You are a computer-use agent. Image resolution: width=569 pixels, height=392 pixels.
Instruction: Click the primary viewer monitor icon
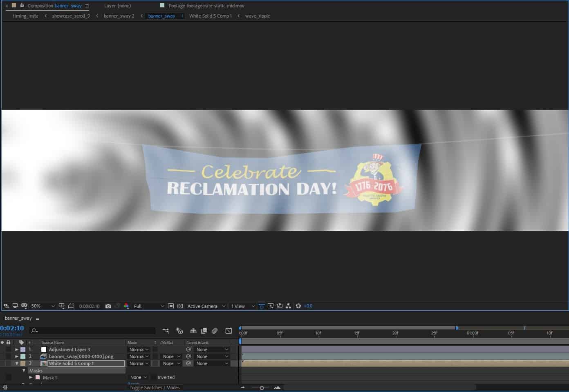pos(15,306)
